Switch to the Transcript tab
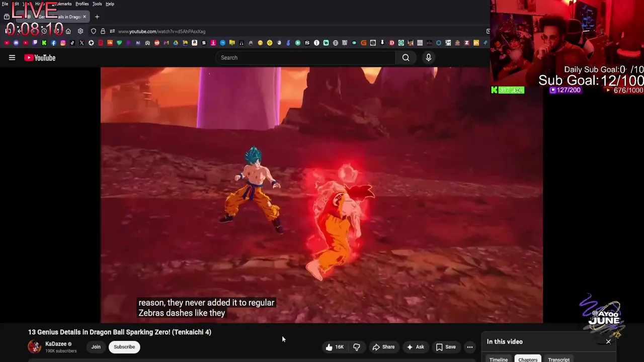644x362 pixels. (559, 359)
